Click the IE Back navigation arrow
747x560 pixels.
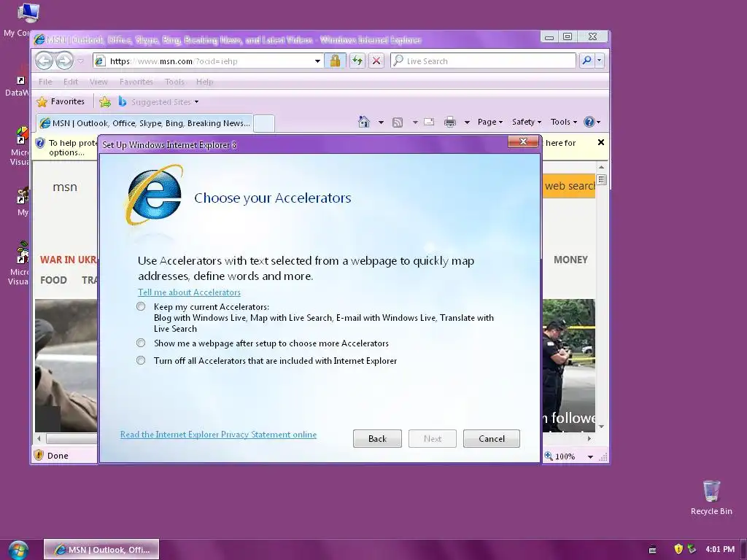pyautogui.click(x=44, y=61)
